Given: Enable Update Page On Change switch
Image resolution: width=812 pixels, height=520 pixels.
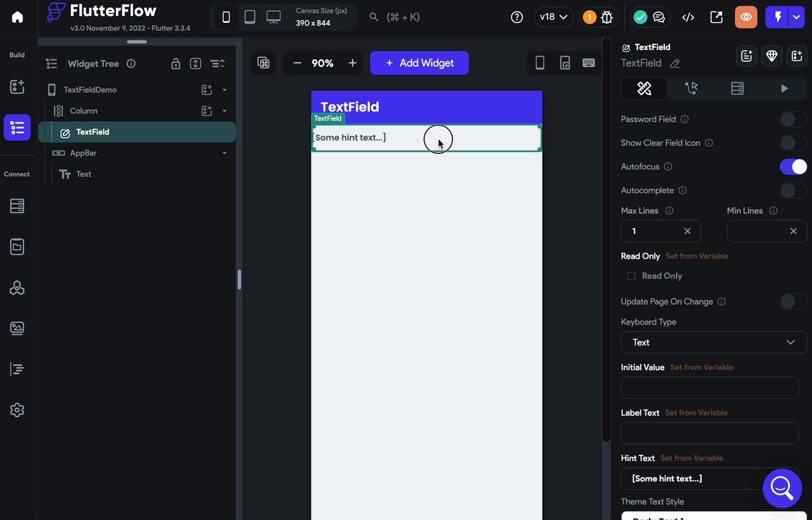Looking at the screenshot, I should coord(793,301).
